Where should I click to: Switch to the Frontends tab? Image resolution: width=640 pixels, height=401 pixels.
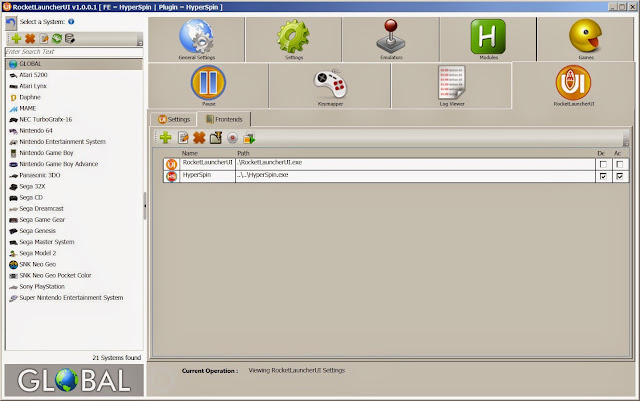(x=224, y=119)
